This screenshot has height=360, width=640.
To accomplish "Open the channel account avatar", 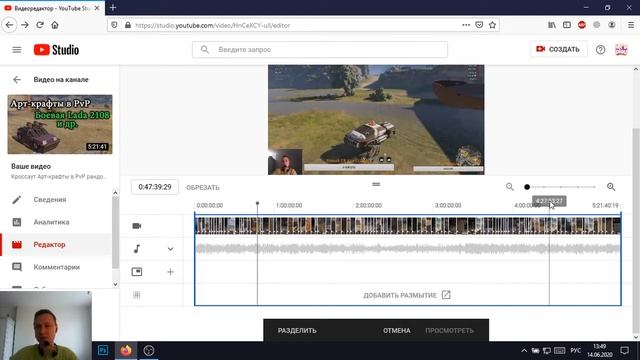I will pyautogui.click(x=621, y=49).
